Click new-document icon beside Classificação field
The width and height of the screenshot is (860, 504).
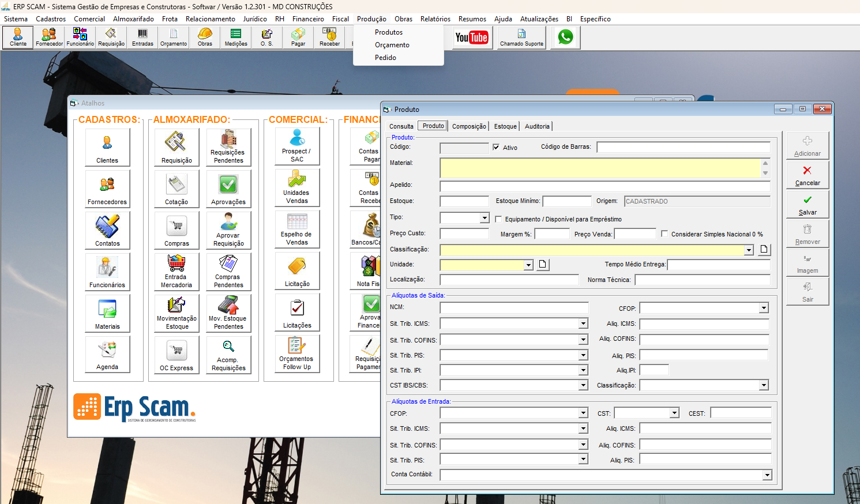[764, 250]
